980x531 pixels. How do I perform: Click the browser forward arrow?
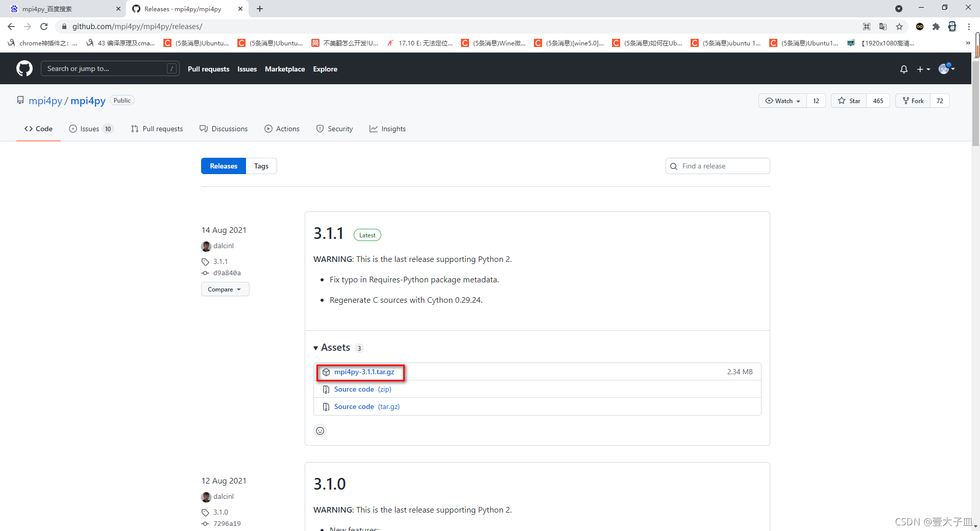pyautogui.click(x=28, y=27)
